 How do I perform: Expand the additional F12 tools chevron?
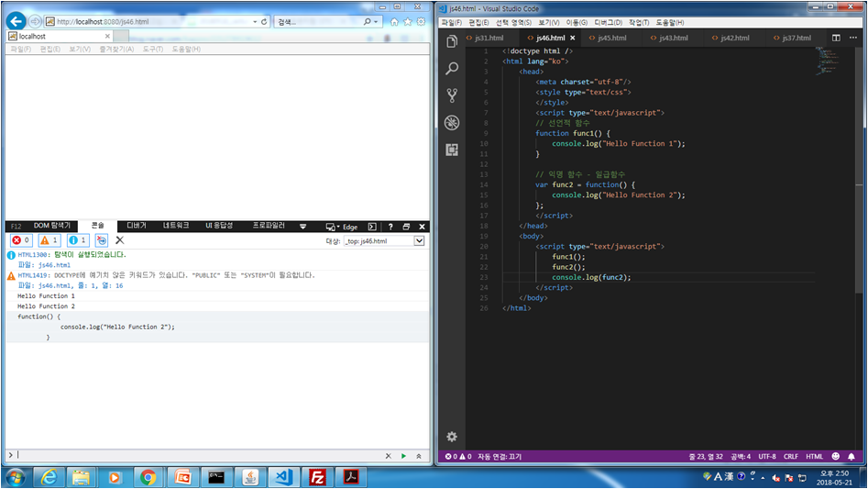[x=302, y=227]
